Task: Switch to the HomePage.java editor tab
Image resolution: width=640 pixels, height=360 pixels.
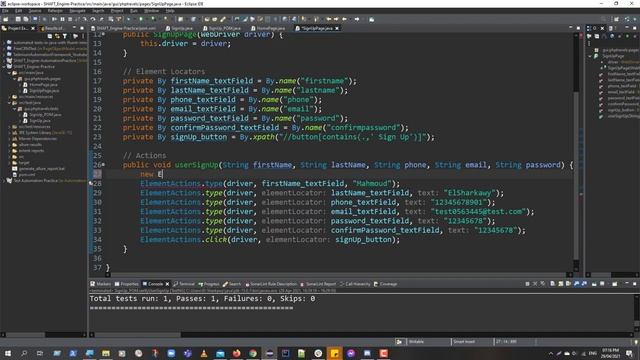Action: 268,29
